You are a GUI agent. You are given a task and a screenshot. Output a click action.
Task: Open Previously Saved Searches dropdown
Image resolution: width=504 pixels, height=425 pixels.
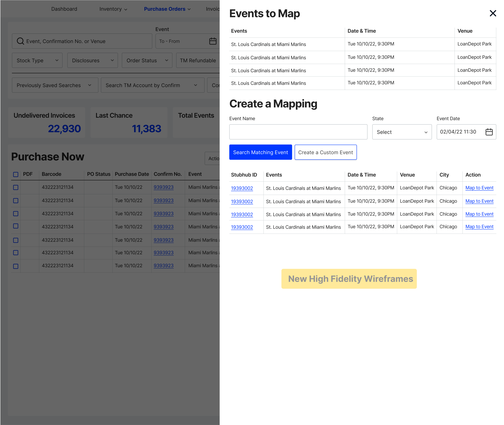coord(55,85)
